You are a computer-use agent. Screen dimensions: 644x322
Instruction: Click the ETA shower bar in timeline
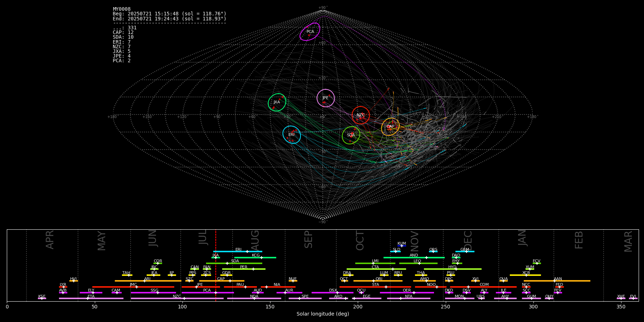[91, 298]
